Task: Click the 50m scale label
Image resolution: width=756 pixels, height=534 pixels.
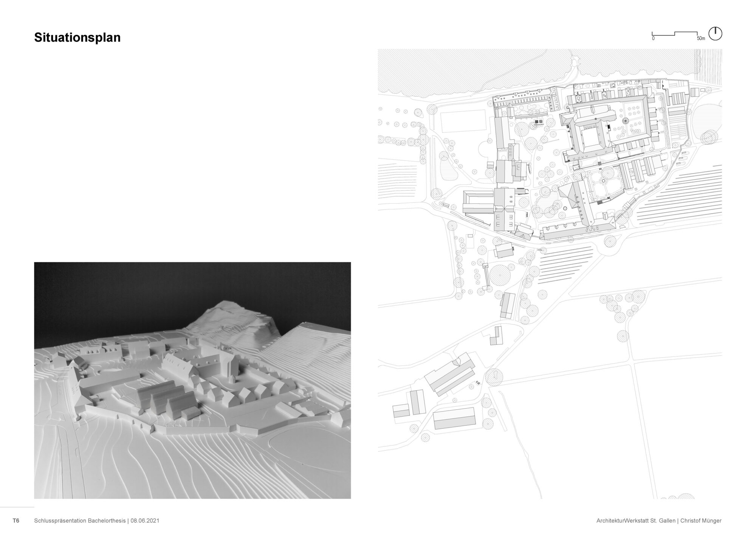Action: click(700, 39)
